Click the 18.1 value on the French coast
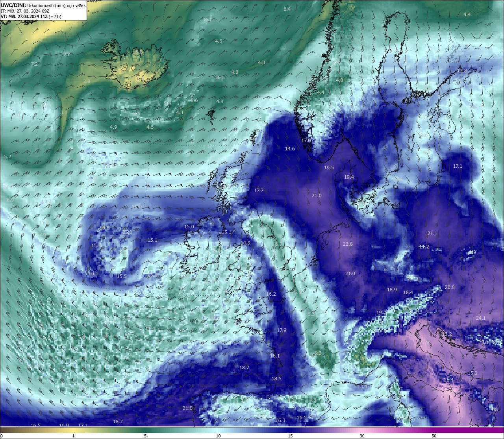The width and height of the screenshot is (504, 439). pyautogui.click(x=275, y=356)
